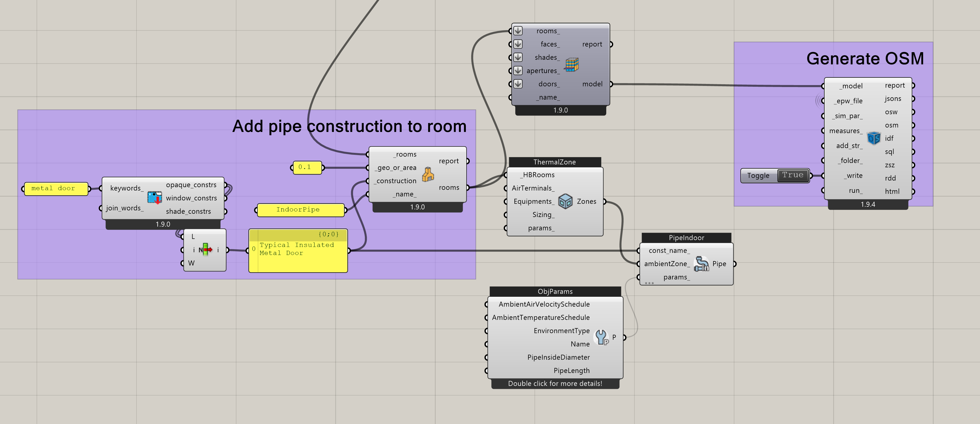
Task: Click the search constructions component icon
Action: pos(154,197)
